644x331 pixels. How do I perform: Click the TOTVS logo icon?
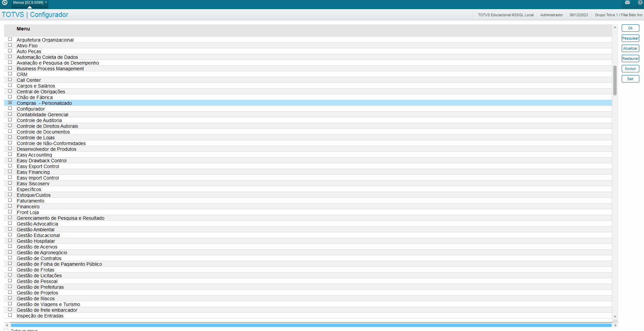coord(5,3)
